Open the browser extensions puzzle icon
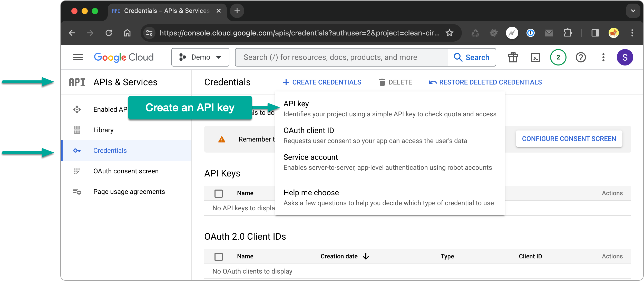The width and height of the screenshot is (644, 281). tap(568, 33)
